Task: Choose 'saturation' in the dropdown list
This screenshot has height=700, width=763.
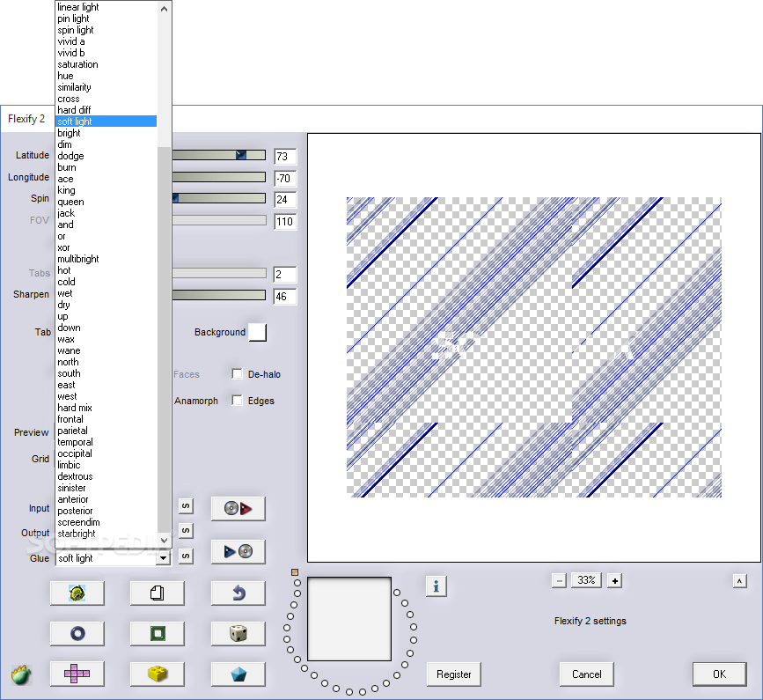Action: pyautogui.click(x=106, y=64)
